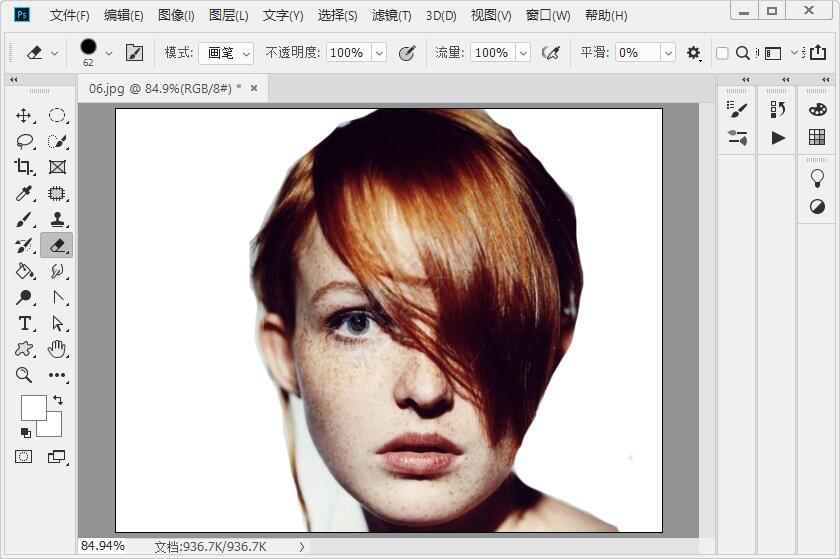The width and height of the screenshot is (840, 559).
Task: Enable the checkbox beside the search icon
Action: tap(722, 53)
